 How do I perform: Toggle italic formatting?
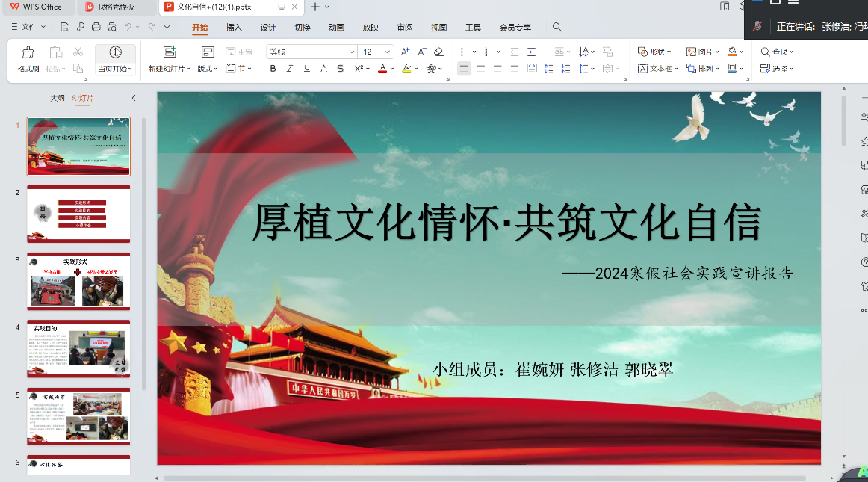290,69
